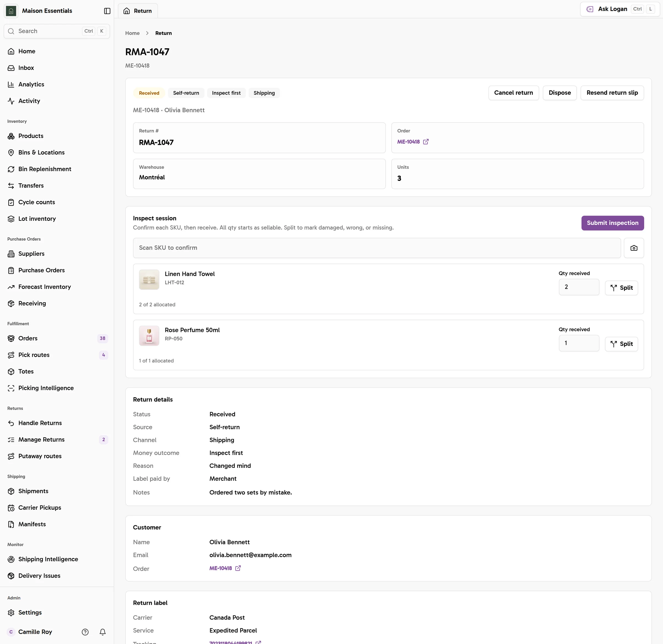Open Delivery Issues page

coord(57,576)
